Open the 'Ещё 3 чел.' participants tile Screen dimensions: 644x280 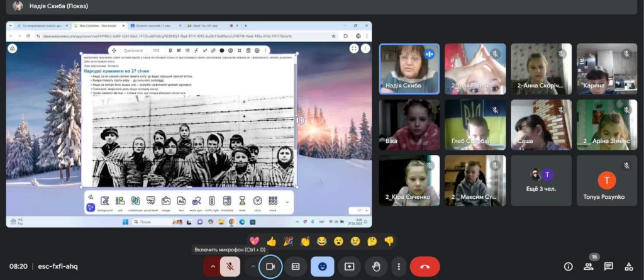(x=541, y=181)
